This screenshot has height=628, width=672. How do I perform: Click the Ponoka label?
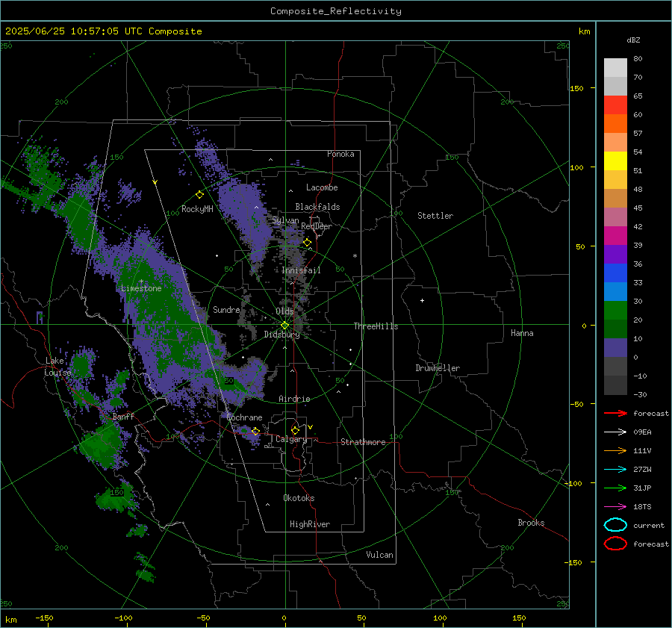click(340, 154)
